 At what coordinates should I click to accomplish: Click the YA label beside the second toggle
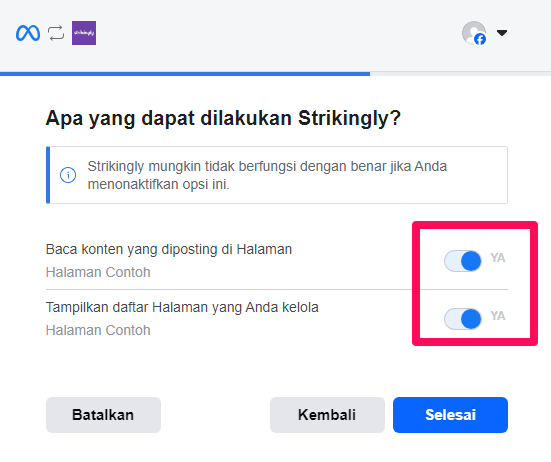coord(498,316)
